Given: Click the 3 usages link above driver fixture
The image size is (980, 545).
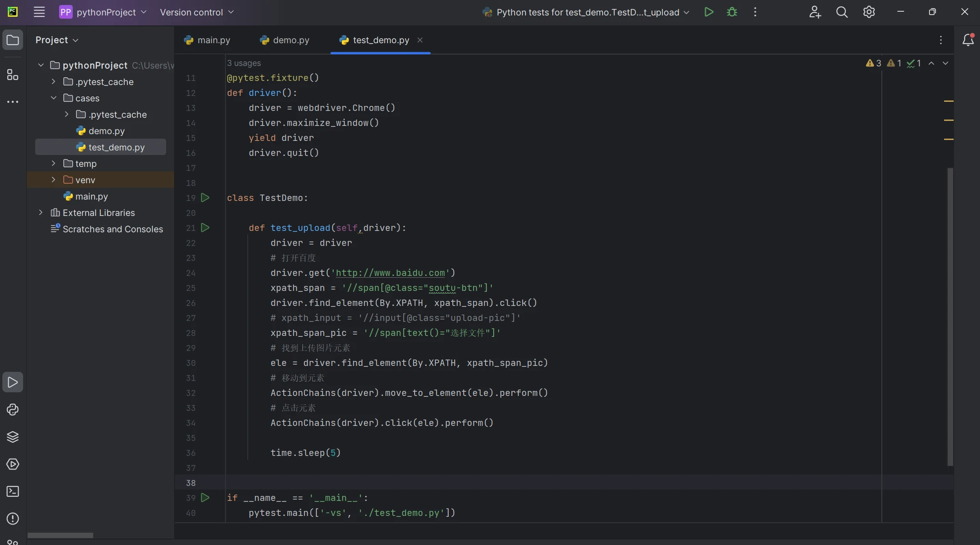Looking at the screenshot, I should (244, 63).
